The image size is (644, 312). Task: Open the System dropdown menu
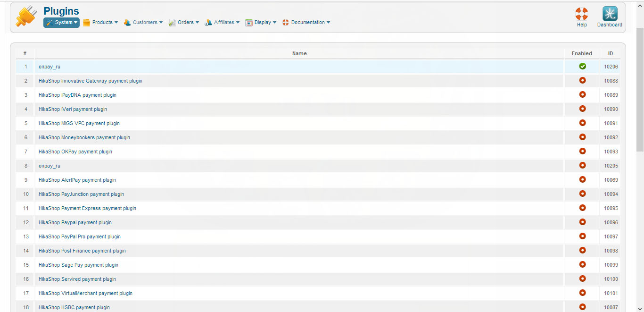[x=61, y=23]
